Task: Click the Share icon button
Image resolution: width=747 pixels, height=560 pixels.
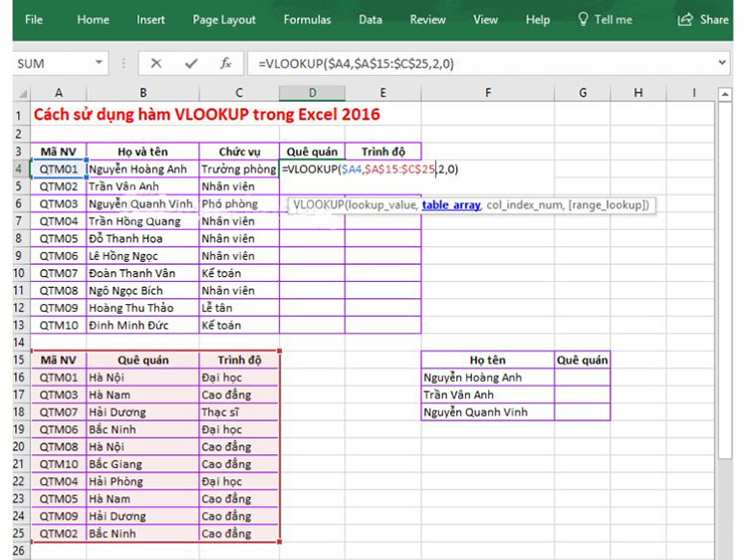Action: coord(703,20)
